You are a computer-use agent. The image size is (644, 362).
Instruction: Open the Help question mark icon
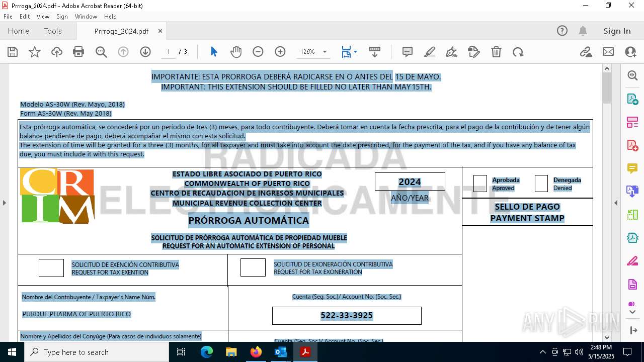tap(562, 31)
